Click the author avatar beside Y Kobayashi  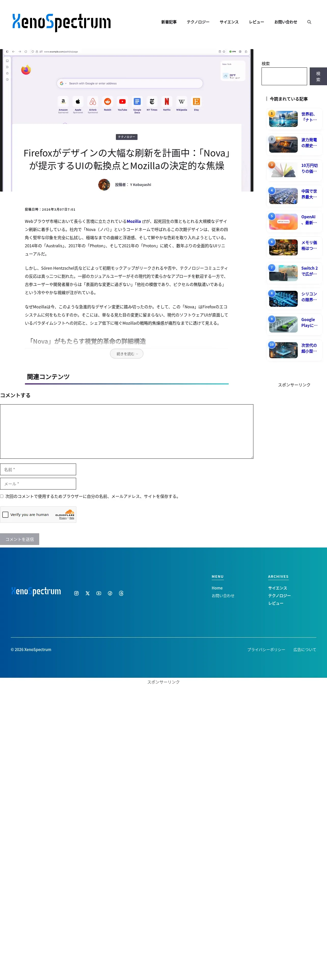[x=104, y=184]
